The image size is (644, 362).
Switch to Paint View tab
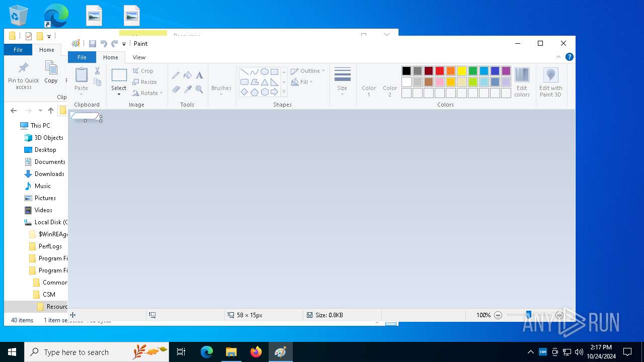coord(139,57)
